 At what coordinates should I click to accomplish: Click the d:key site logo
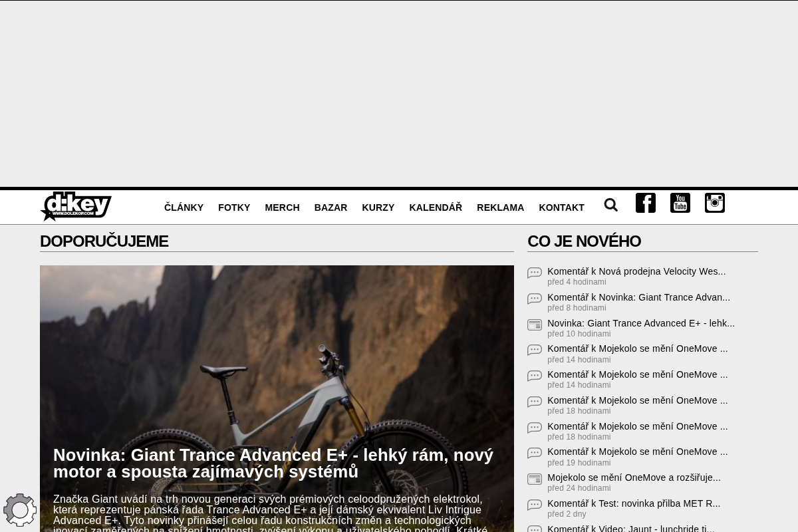pyautogui.click(x=76, y=206)
